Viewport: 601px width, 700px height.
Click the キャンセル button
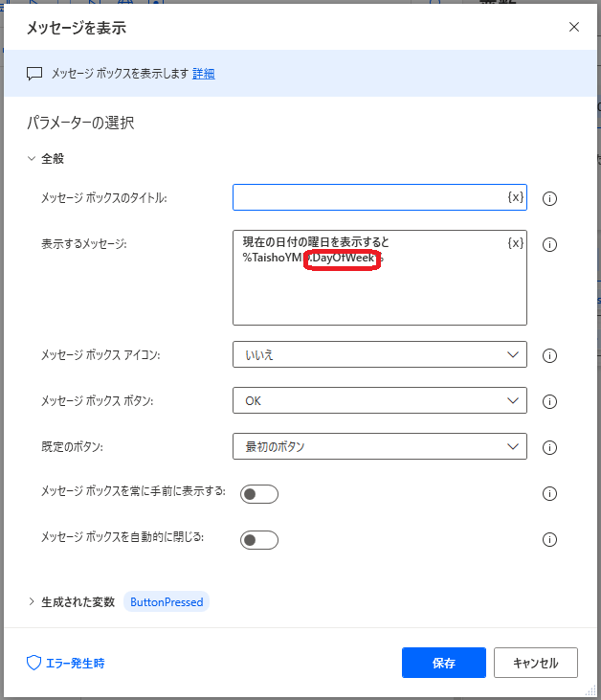[535, 663]
